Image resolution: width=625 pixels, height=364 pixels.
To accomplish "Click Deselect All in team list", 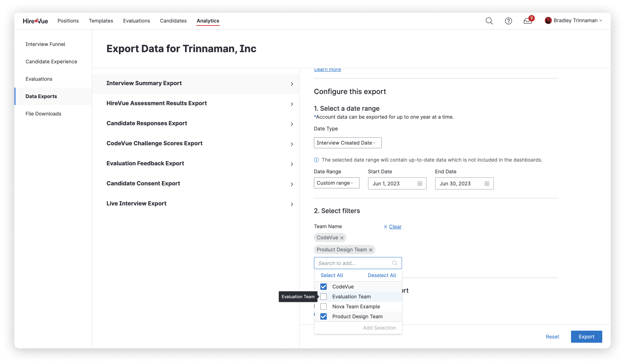I will pos(382,275).
